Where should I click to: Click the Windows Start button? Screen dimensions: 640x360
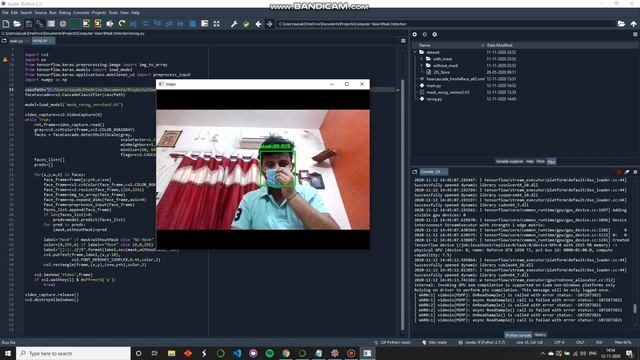point(8,353)
